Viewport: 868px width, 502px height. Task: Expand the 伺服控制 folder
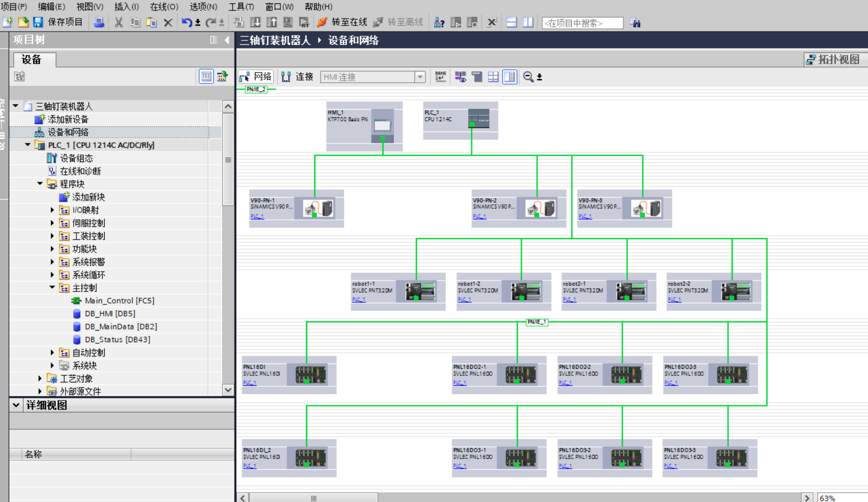tap(52, 223)
